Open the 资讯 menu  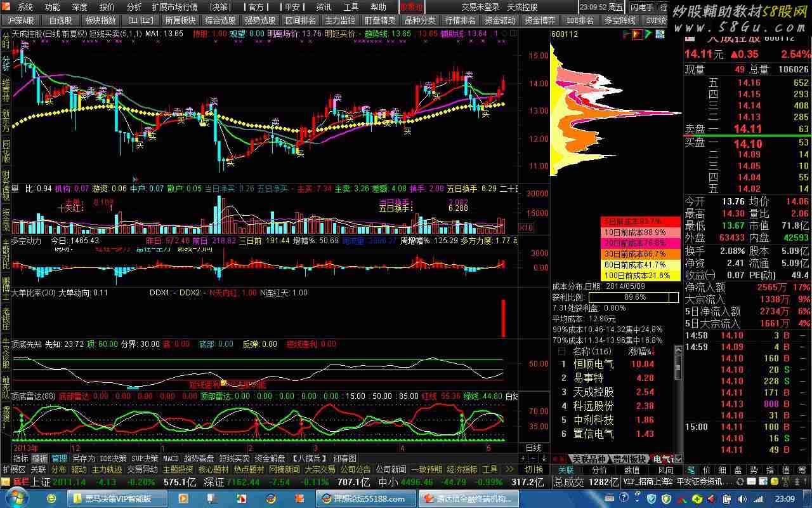pos(324,7)
